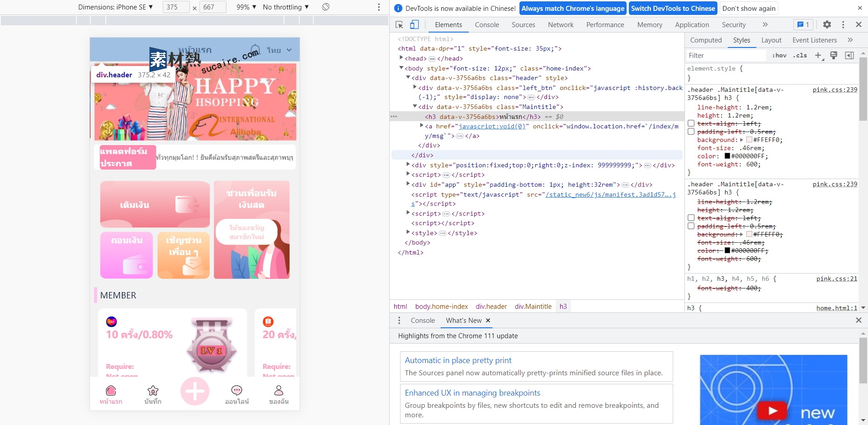868x425 pixels.
Task: Open the Dimensions iPhone SE dropdown
Action: click(115, 7)
